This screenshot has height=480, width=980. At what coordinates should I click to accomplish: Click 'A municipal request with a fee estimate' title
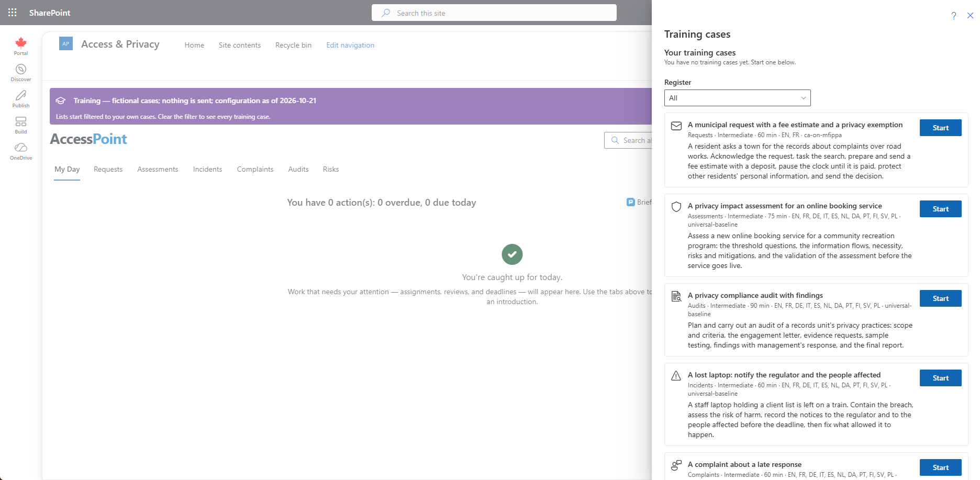795,125
